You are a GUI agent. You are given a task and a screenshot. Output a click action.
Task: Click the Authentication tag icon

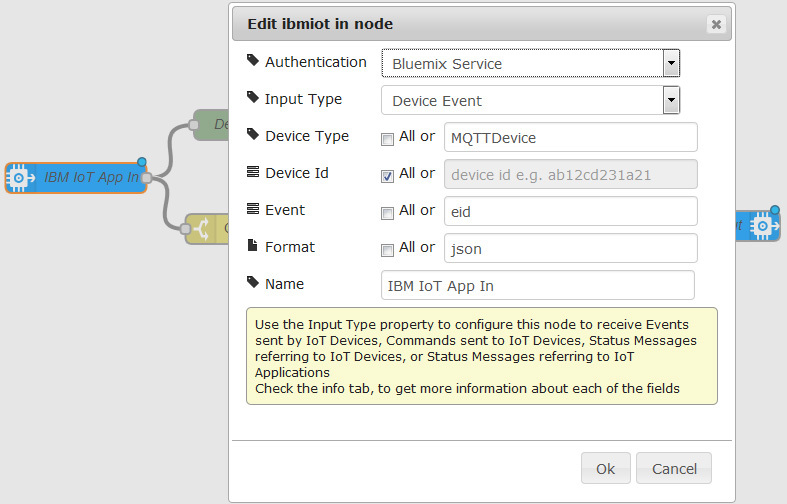[252, 60]
